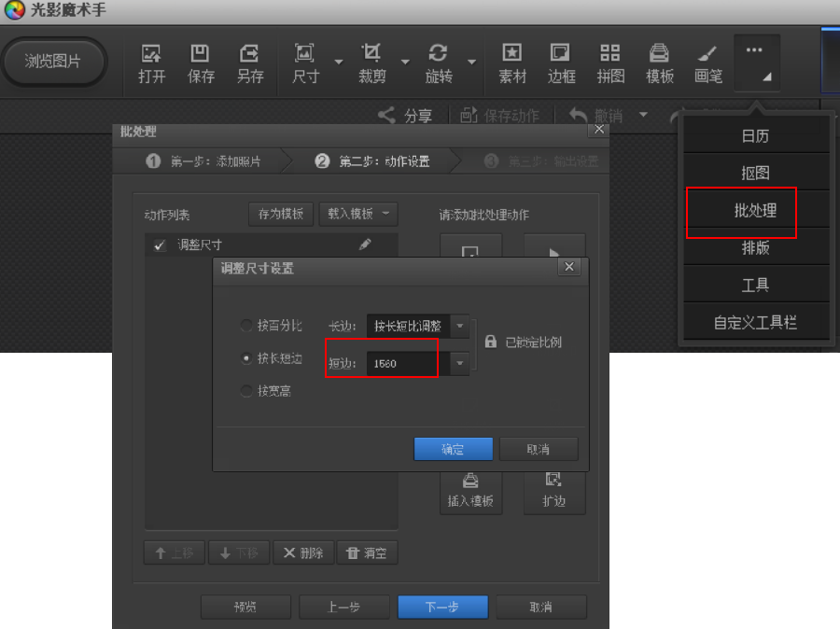
Task: Click the 插入模板 insert template icon
Action: pos(470,493)
